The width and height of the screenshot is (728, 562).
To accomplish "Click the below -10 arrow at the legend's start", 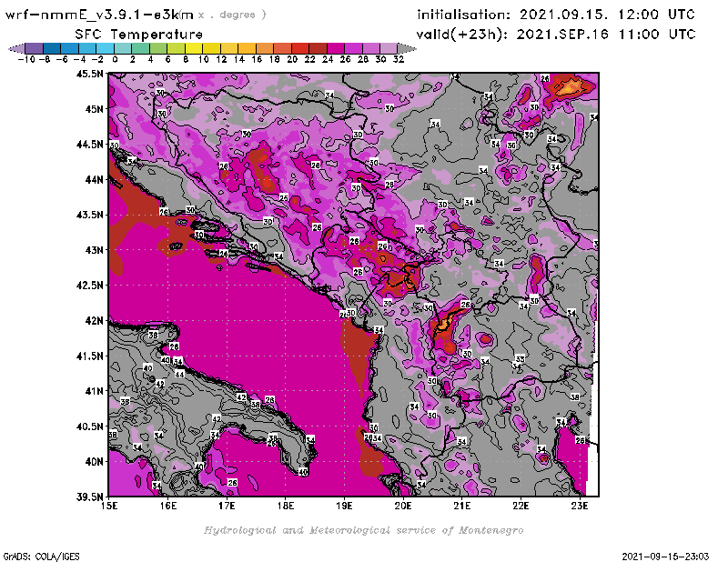I will pos(16,48).
